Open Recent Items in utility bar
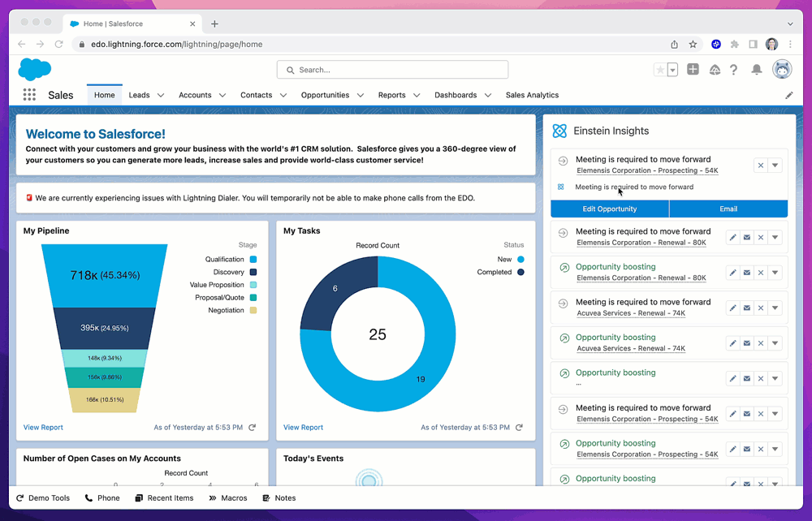 (164, 497)
